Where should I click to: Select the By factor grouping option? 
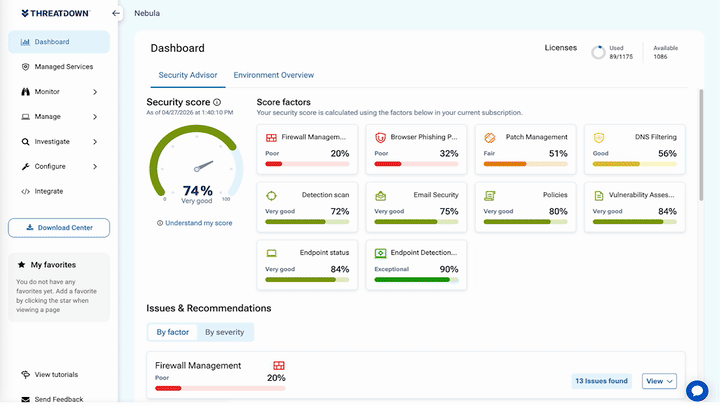[173, 332]
